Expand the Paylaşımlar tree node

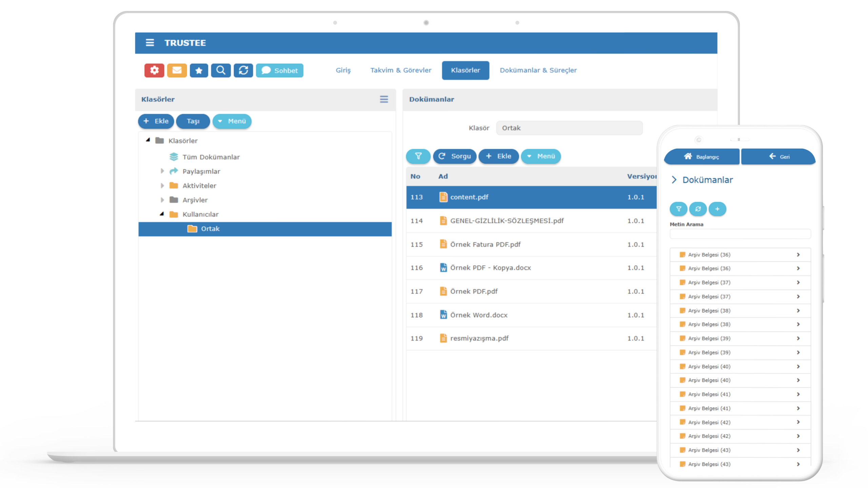pyautogui.click(x=162, y=171)
